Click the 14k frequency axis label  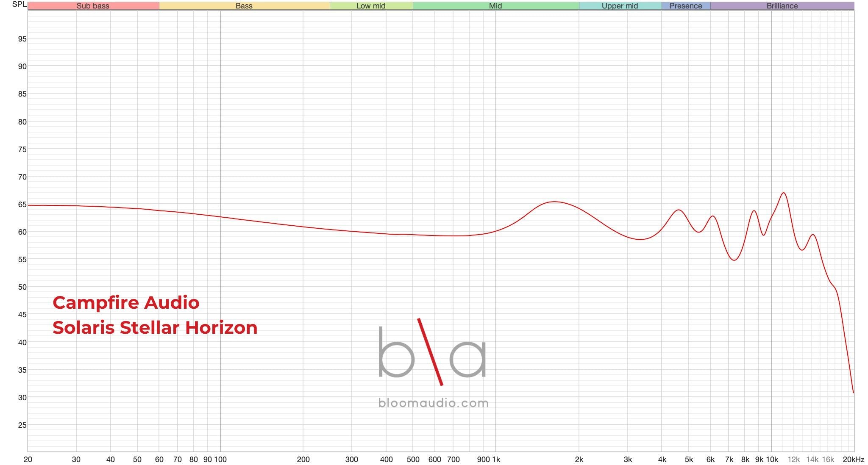click(x=812, y=459)
